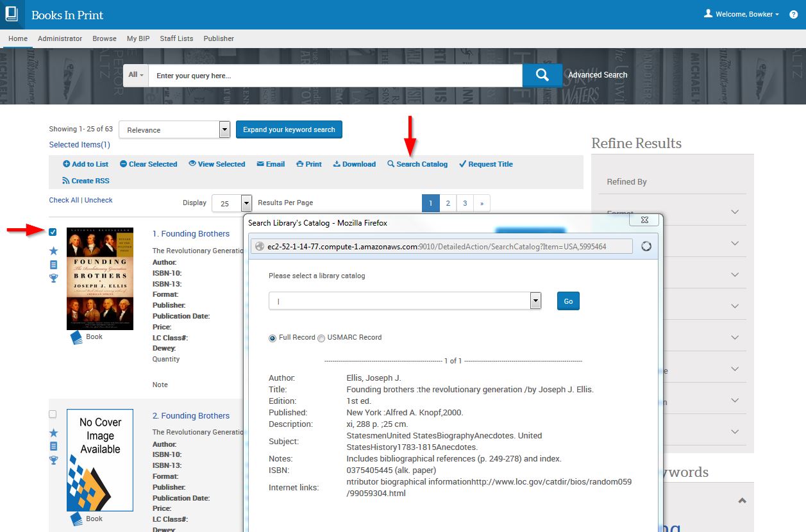Click Clear Selected toolbar item

point(148,164)
